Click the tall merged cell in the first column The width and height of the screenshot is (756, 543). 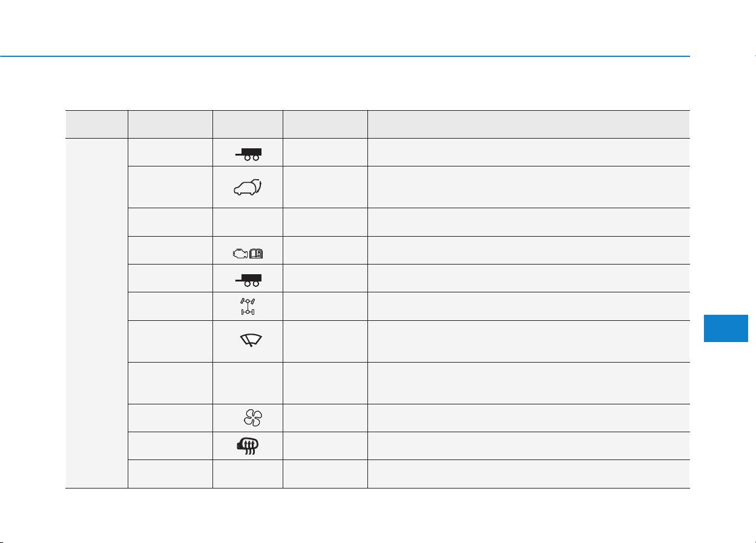(x=96, y=313)
